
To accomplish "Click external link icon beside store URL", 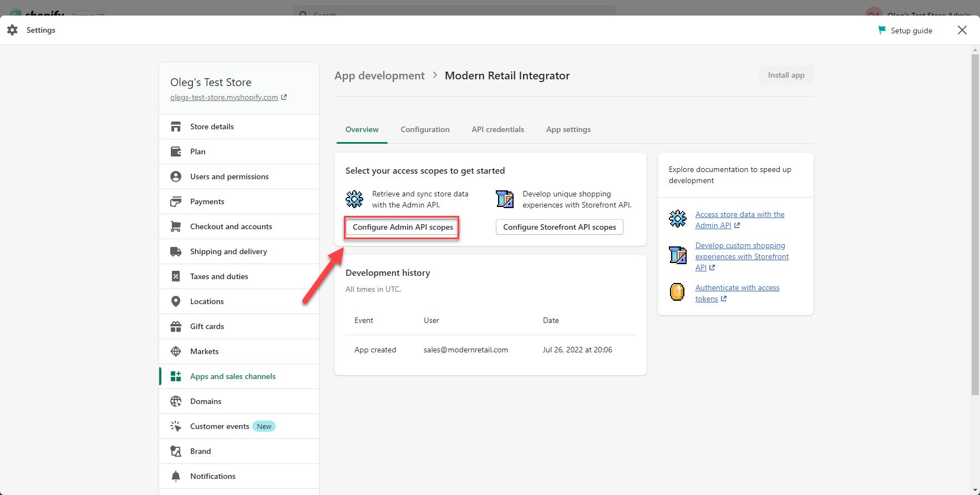I will coord(284,97).
